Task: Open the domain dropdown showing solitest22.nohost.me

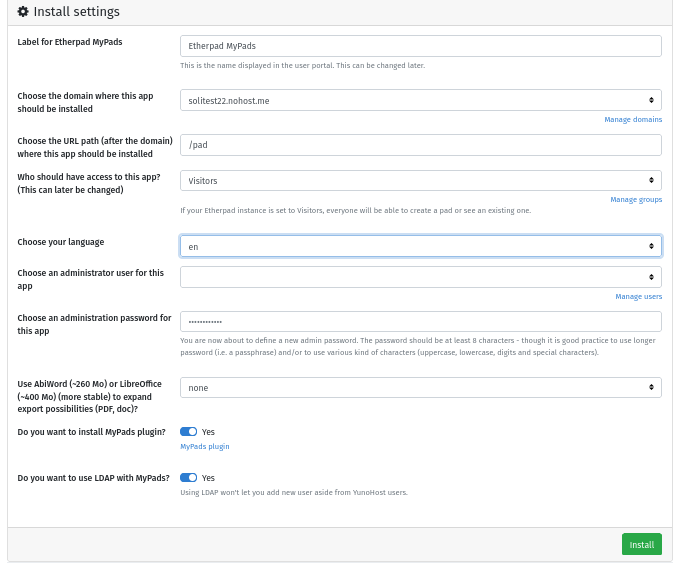Action: coord(421,100)
